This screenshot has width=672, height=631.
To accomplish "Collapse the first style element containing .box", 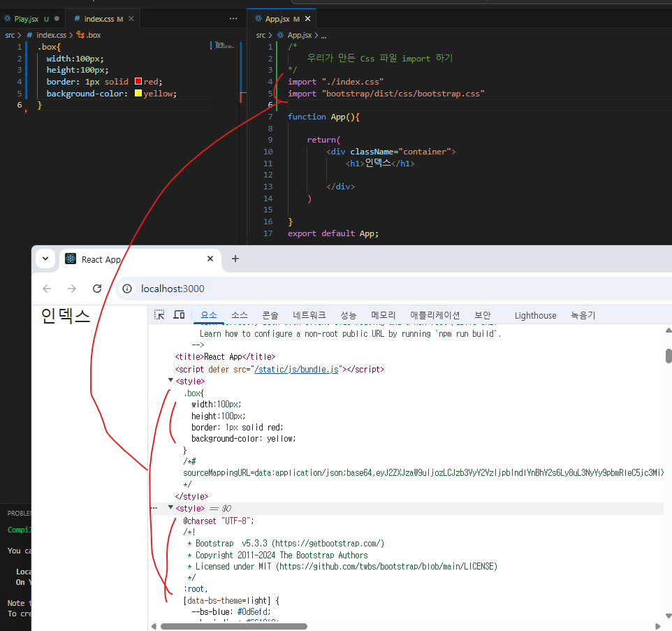I will click(x=170, y=380).
